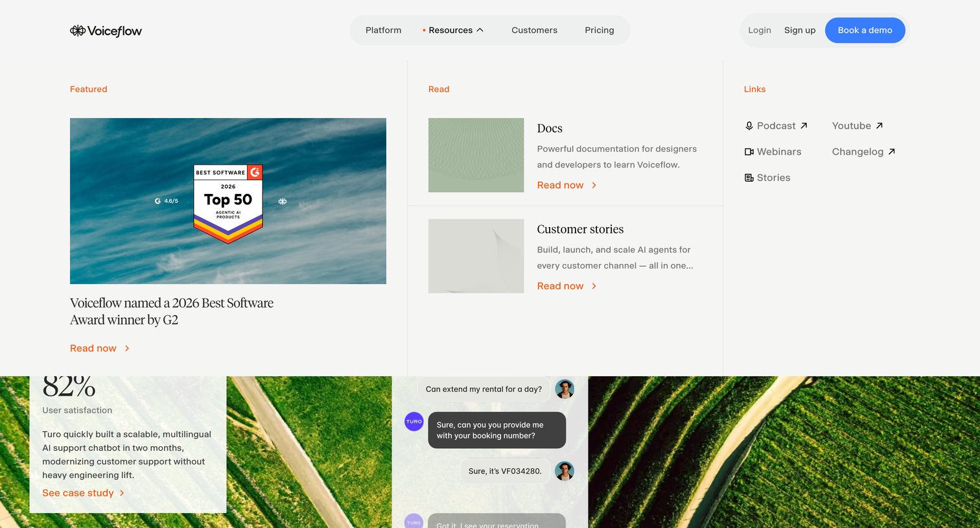Click the chevron beside Docs Read now
The width and height of the screenshot is (980, 528).
[594, 186]
